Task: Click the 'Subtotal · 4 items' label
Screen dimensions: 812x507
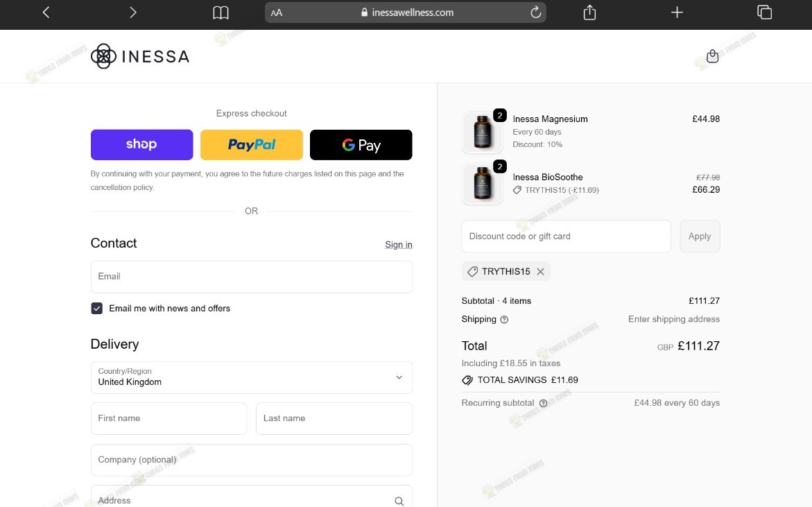Action: [496, 301]
